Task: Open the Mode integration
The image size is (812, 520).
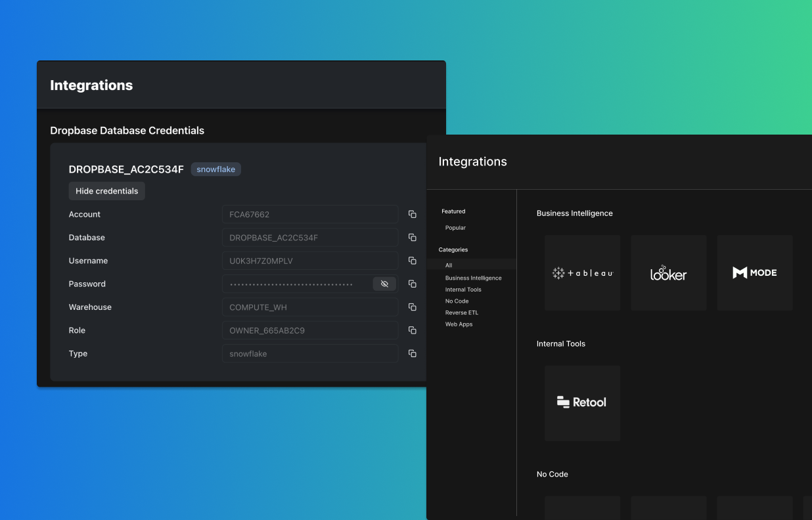Action: pyautogui.click(x=754, y=272)
